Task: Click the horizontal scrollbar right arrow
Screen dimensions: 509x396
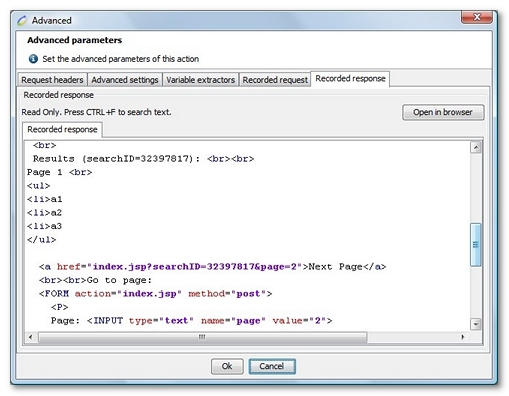Action: [x=463, y=337]
